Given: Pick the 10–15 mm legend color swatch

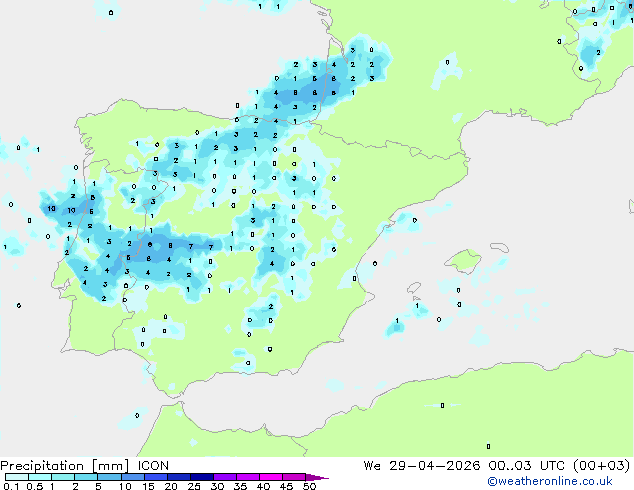Looking at the screenshot, I should click(133, 477).
